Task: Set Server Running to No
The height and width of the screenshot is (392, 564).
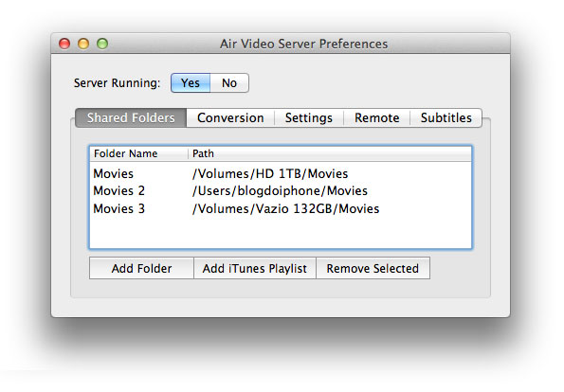Action: 229,83
